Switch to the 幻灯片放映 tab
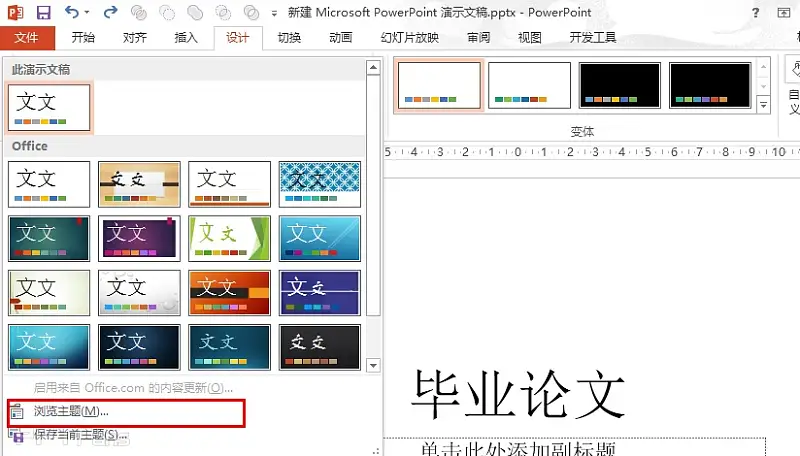 click(410, 38)
